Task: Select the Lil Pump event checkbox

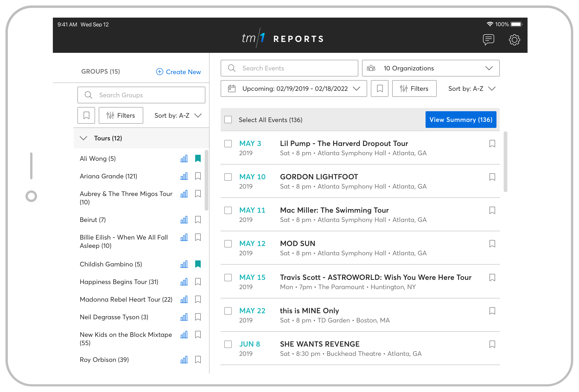Action: pos(228,144)
